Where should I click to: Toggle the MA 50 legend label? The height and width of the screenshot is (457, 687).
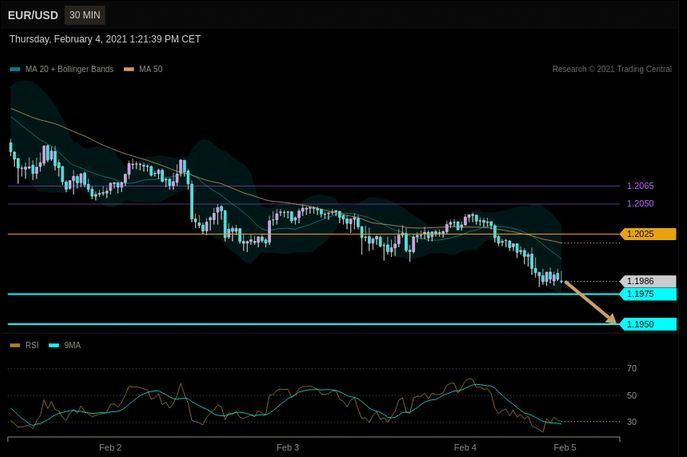[150, 69]
